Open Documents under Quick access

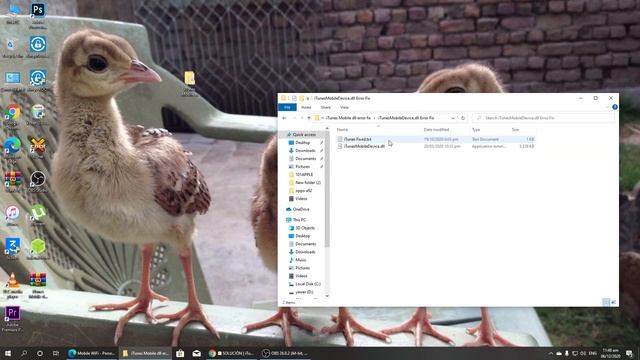coord(306,159)
